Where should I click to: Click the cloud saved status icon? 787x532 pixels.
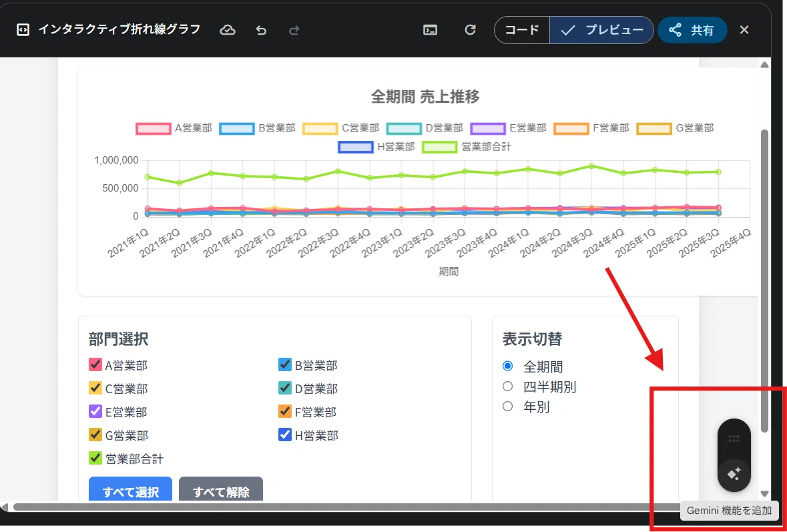[228, 30]
